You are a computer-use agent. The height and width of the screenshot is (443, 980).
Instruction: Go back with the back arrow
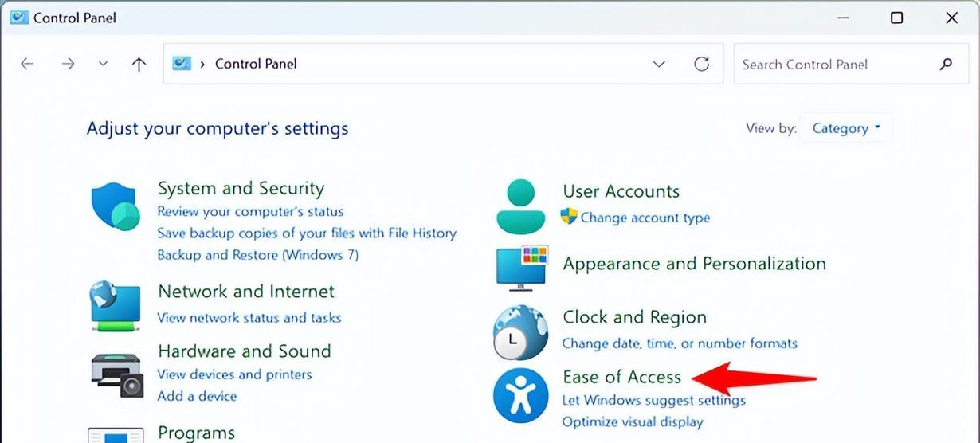tap(27, 64)
